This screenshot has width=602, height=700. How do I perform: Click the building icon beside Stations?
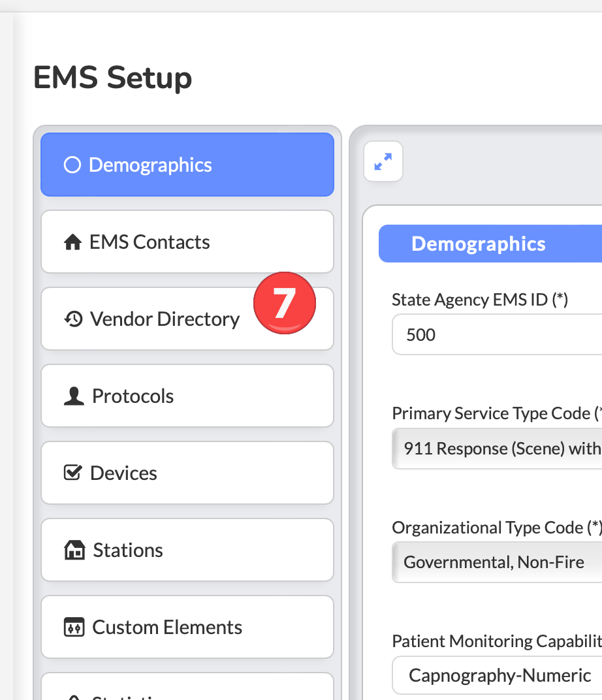74,550
